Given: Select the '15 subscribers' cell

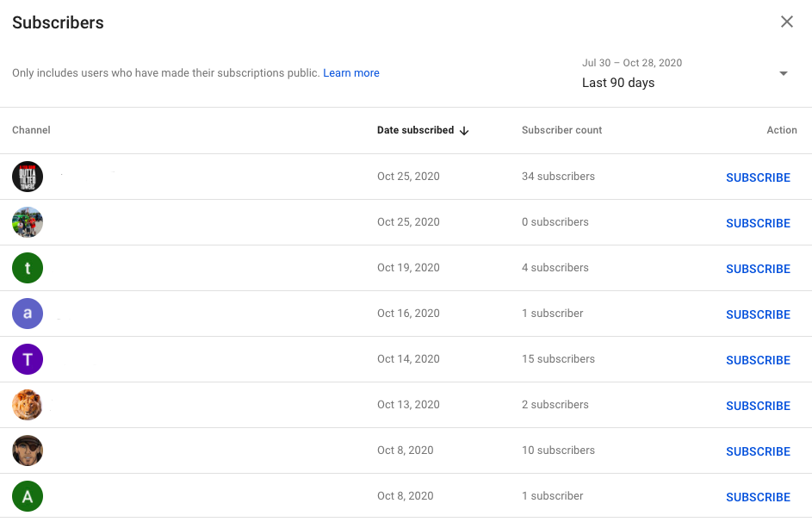Looking at the screenshot, I should pyautogui.click(x=558, y=358).
